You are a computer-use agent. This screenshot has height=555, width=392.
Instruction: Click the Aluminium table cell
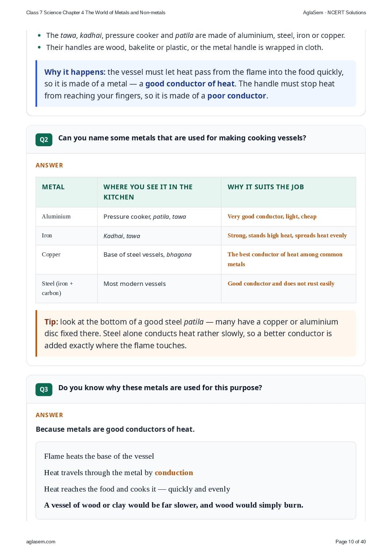pos(67,217)
